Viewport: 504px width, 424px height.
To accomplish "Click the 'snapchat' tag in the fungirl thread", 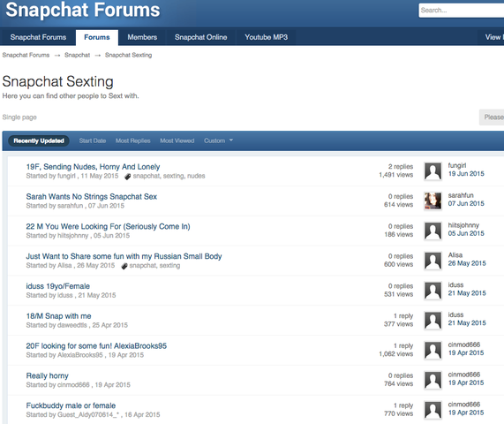I will [147, 176].
